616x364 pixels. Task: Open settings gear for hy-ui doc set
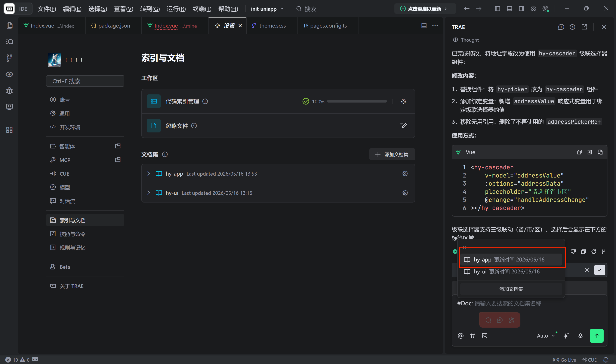pos(405,193)
